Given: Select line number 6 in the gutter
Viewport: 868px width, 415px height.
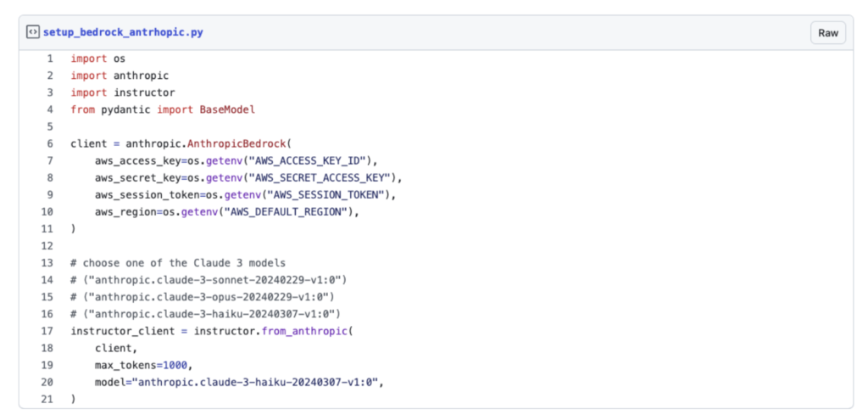Looking at the screenshot, I should tap(49, 143).
